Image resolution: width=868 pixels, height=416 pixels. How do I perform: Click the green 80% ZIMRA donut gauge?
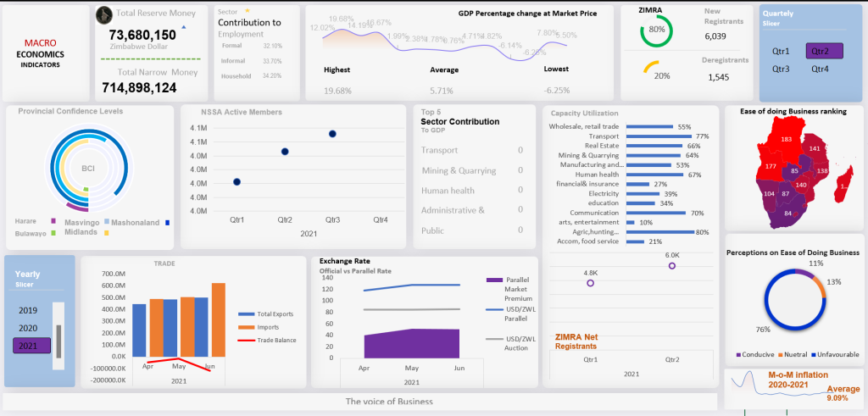pyautogui.click(x=656, y=30)
